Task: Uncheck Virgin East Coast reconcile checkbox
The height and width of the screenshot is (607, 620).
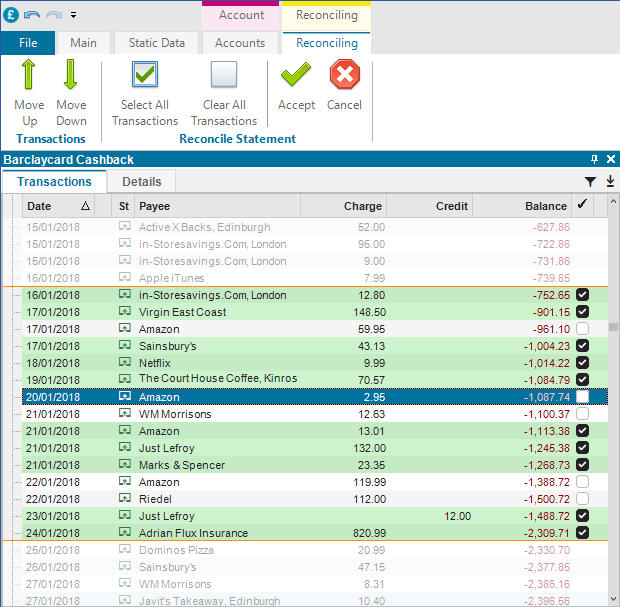Action: pyautogui.click(x=582, y=312)
